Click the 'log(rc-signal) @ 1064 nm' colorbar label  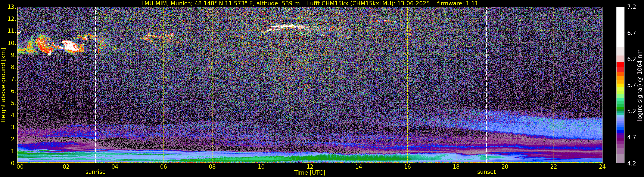point(640,85)
